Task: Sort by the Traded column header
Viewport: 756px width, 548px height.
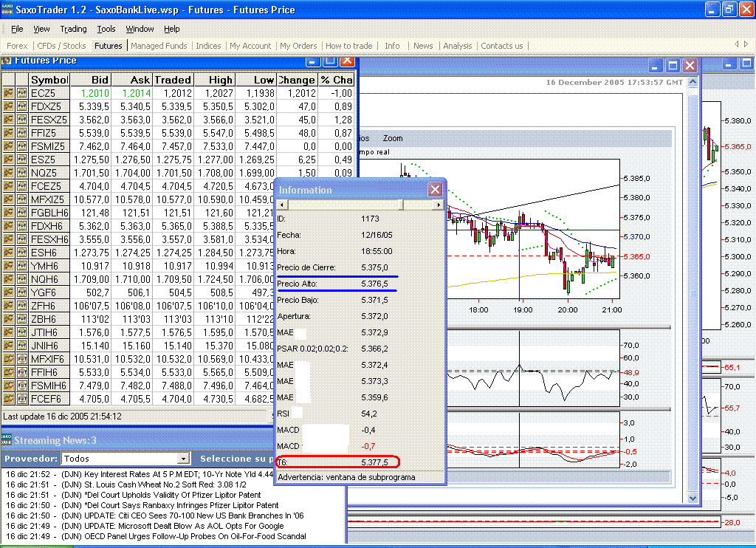Action: click(173, 80)
